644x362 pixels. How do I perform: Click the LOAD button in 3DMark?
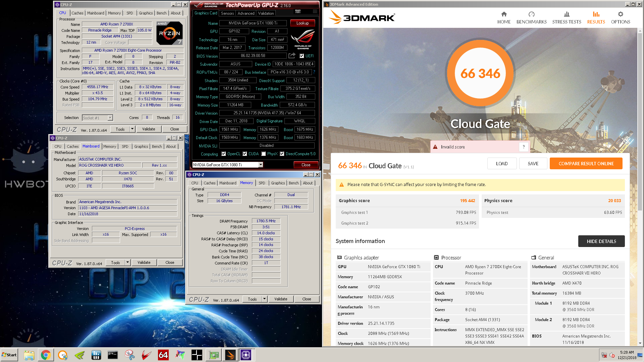(502, 164)
